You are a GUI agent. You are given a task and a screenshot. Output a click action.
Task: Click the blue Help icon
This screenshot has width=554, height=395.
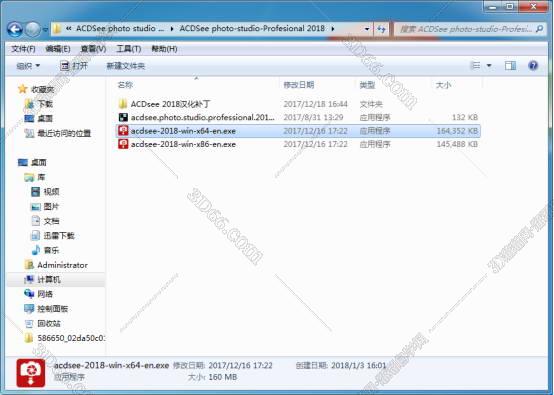tap(533, 65)
